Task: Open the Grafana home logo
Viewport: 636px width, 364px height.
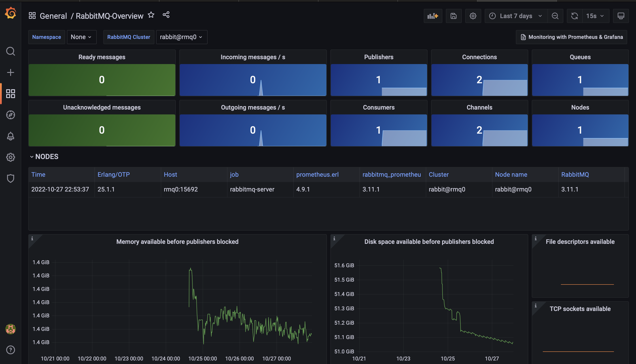Action: click(x=11, y=13)
